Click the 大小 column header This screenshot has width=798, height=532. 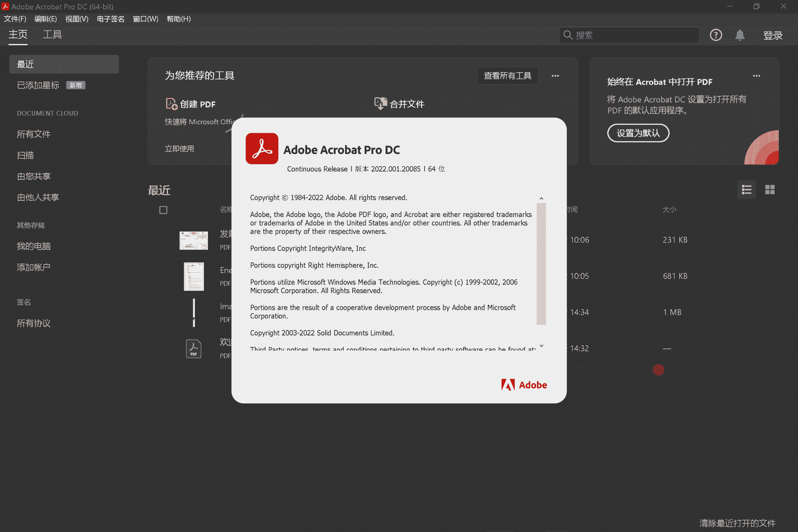click(669, 209)
